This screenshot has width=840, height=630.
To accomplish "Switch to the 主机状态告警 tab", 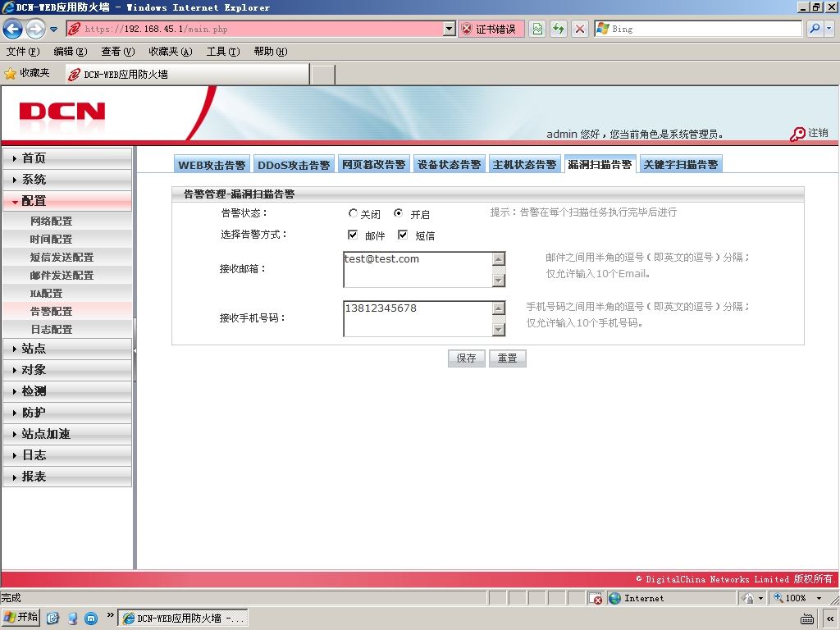I will 524,164.
